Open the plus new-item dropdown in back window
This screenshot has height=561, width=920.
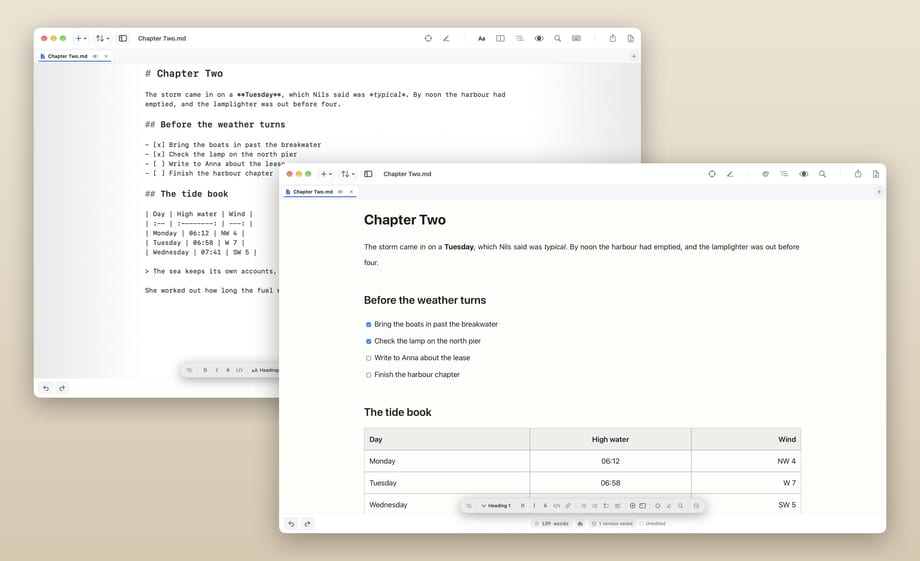(x=80, y=38)
